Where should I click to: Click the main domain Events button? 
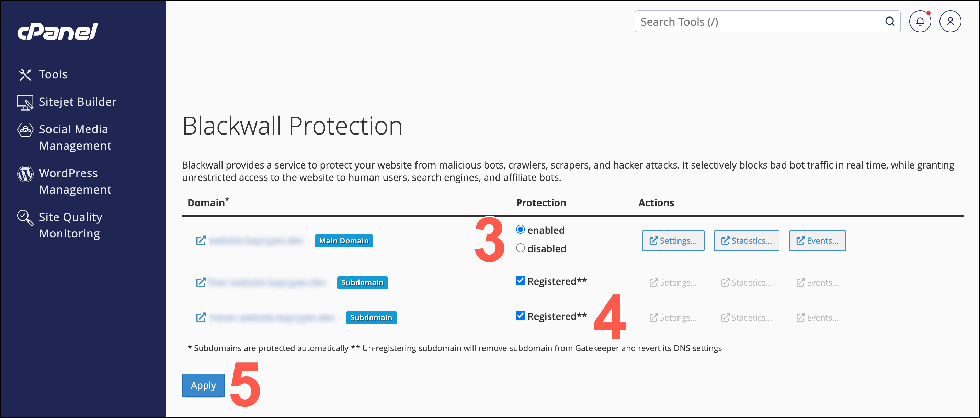817,241
